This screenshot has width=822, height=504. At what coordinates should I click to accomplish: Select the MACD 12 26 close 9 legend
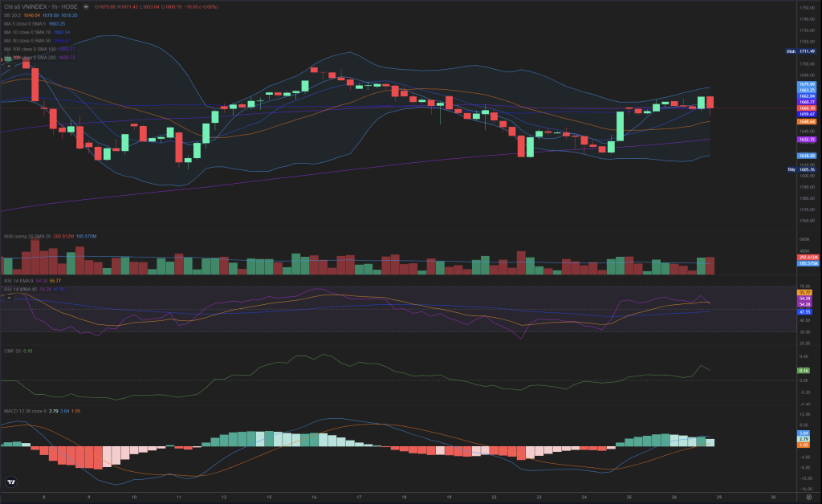[24, 410]
